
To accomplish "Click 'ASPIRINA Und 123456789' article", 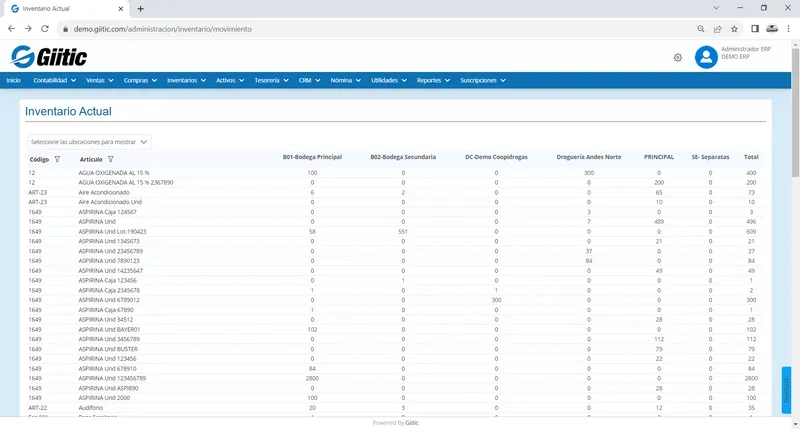I will [112, 378].
